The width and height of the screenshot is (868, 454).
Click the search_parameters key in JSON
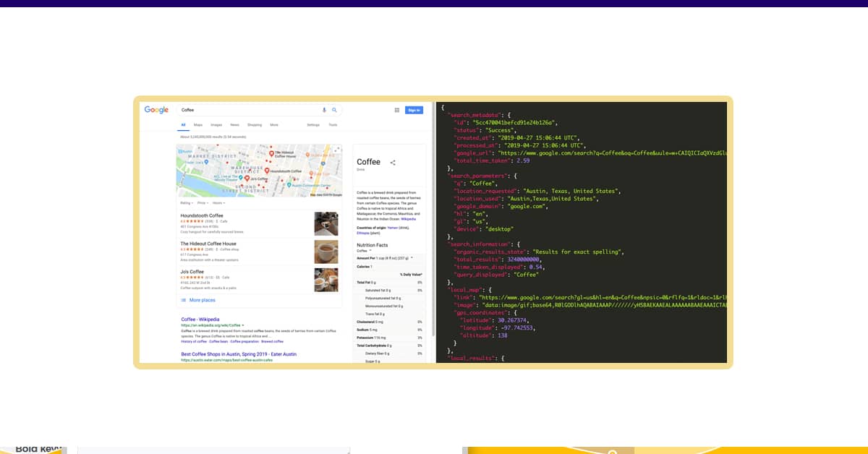[x=477, y=176]
